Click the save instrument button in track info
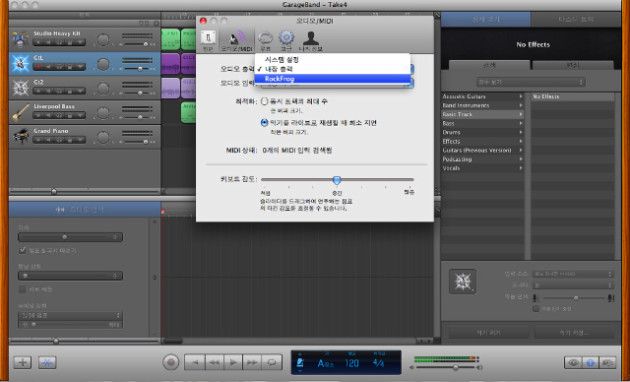 point(574,333)
